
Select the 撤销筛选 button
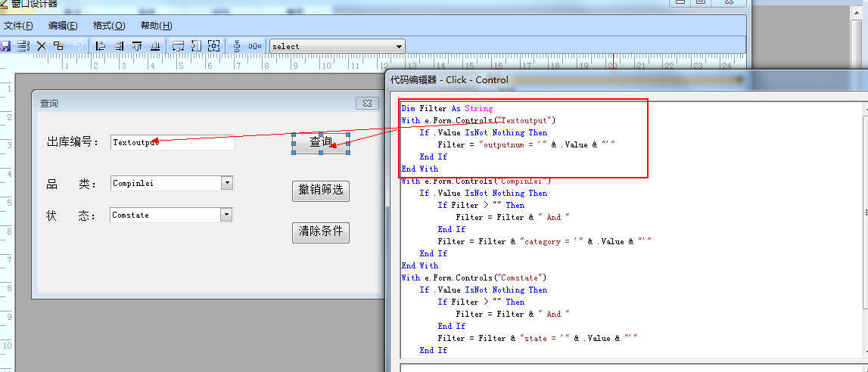click(321, 191)
